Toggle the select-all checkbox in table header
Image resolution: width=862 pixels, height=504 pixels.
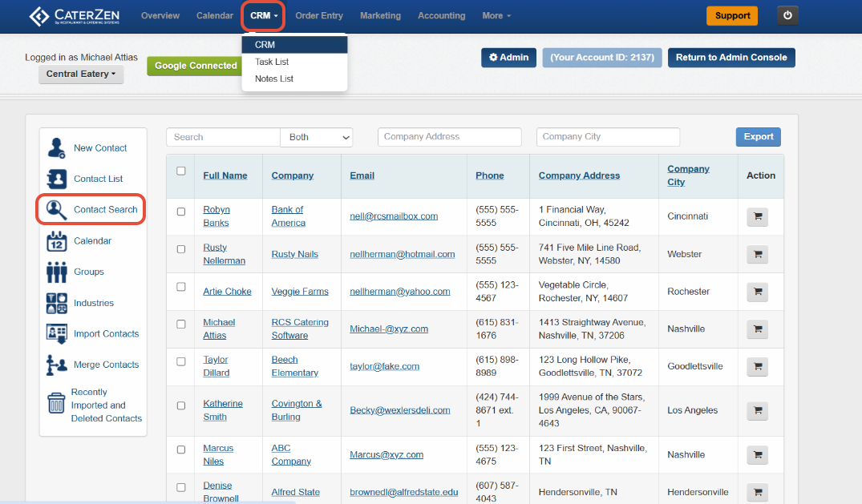click(181, 171)
